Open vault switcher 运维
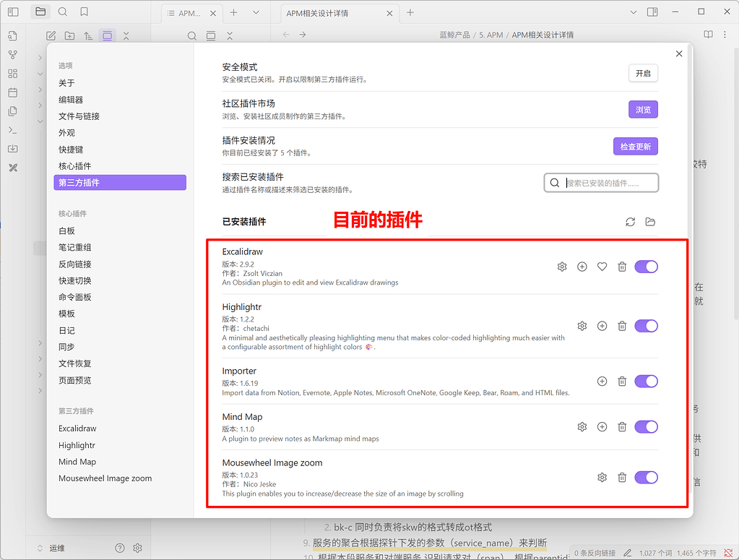 click(x=51, y=548)
